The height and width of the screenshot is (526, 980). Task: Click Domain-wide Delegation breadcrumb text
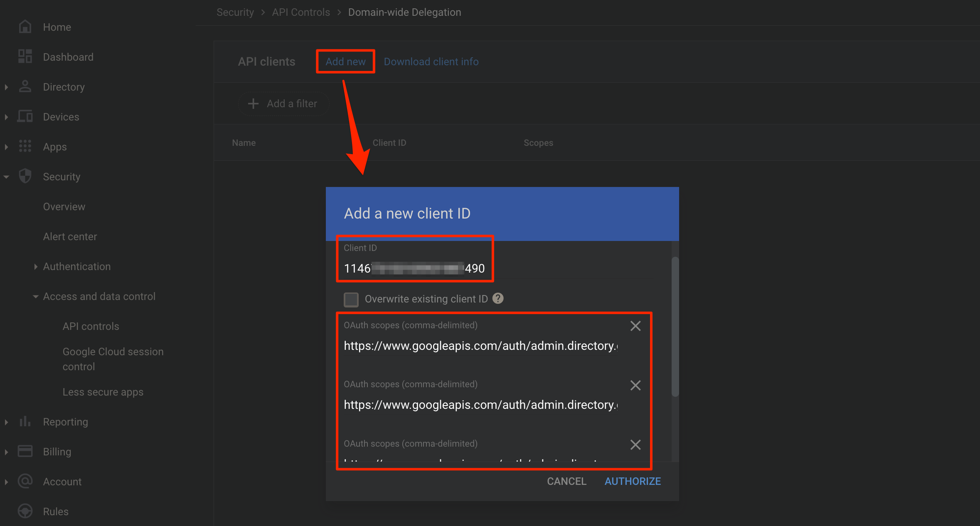tap(404, 12)
